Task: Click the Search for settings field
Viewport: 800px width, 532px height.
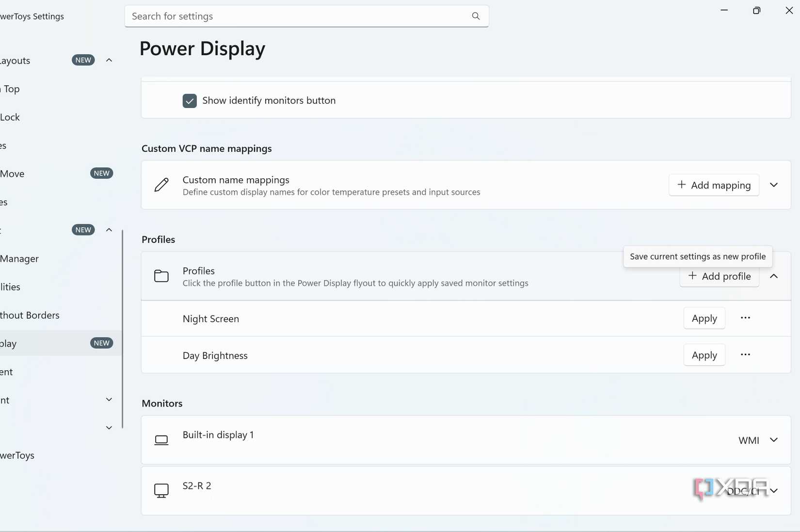Action: click(x=306, y=16)
